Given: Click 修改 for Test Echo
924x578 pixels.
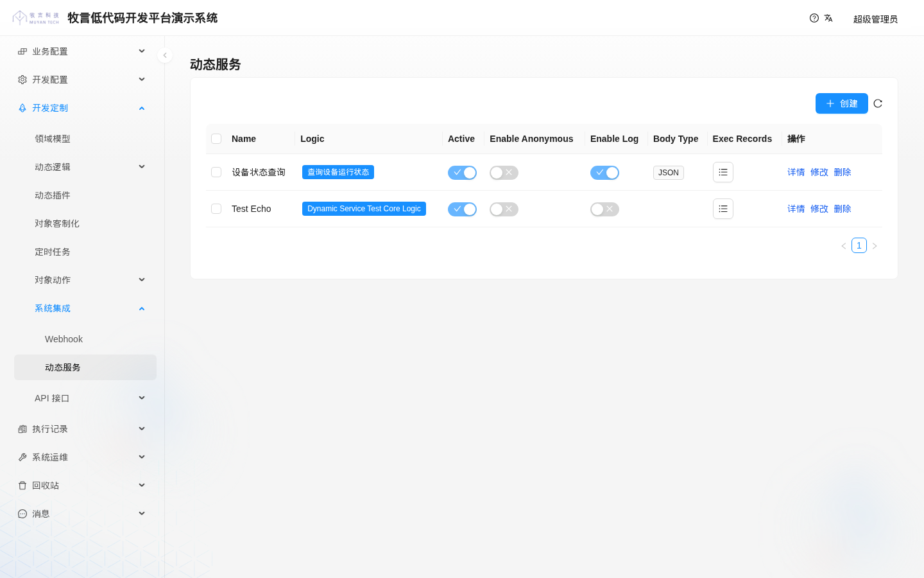Looking at the screenshot, I should click(x=819, y=209).
